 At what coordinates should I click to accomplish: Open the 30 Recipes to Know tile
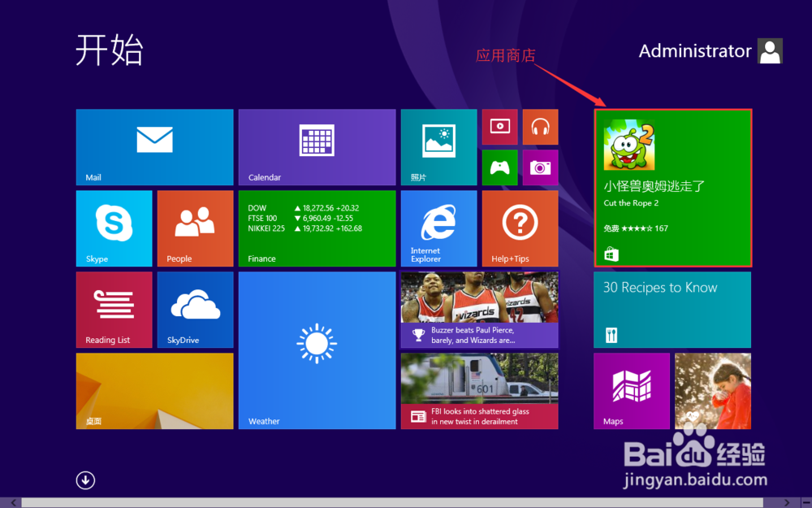point(672,310)
